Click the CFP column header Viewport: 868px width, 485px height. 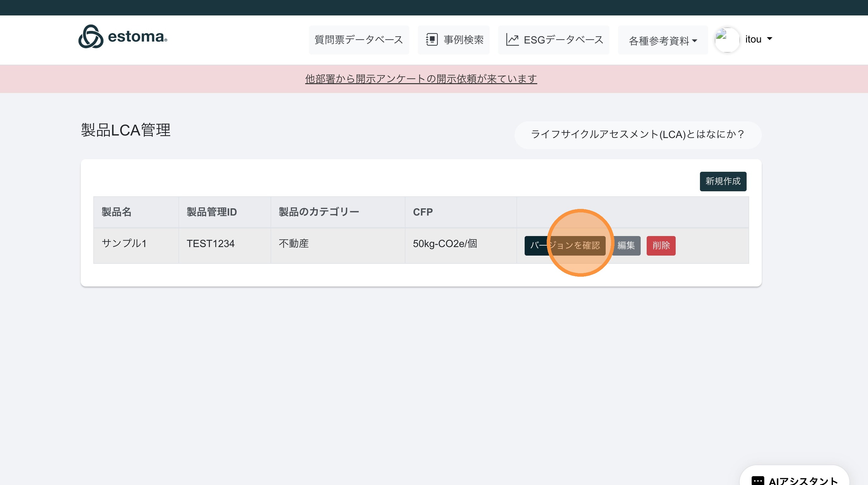[422, 212]
